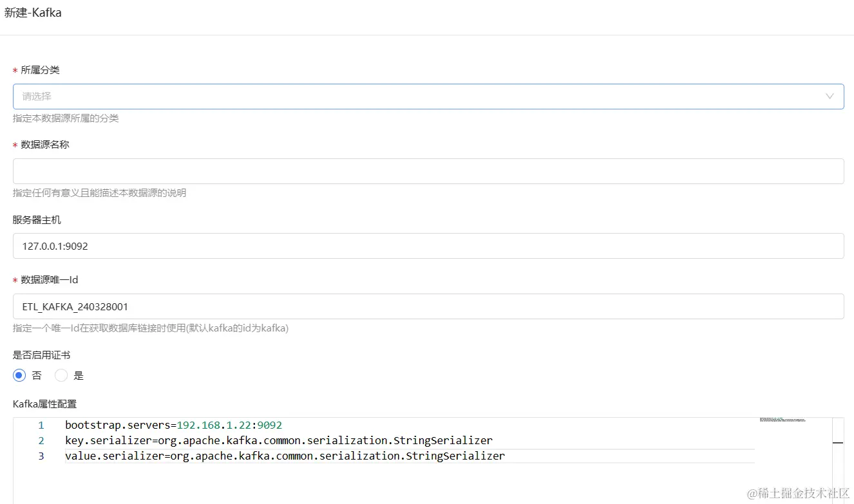Click hint text 指定本数据源所属的分类
The height and width of the screenshot is (504, 854).
click(x=66, y=118)
